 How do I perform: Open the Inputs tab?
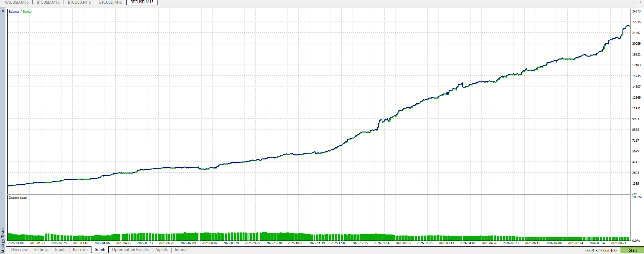click(61, 250)
